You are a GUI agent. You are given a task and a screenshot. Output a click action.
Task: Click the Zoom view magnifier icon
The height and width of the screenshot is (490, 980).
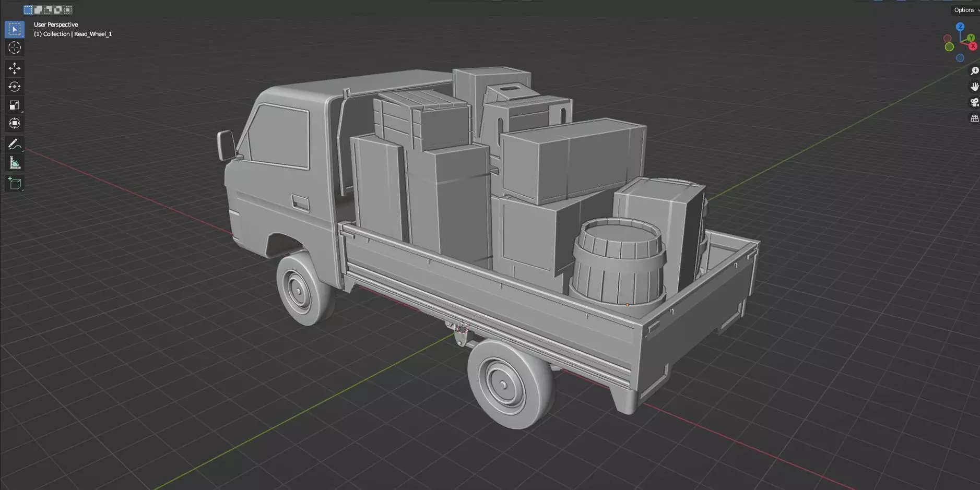pyautogui.click(x=974, y=71)
